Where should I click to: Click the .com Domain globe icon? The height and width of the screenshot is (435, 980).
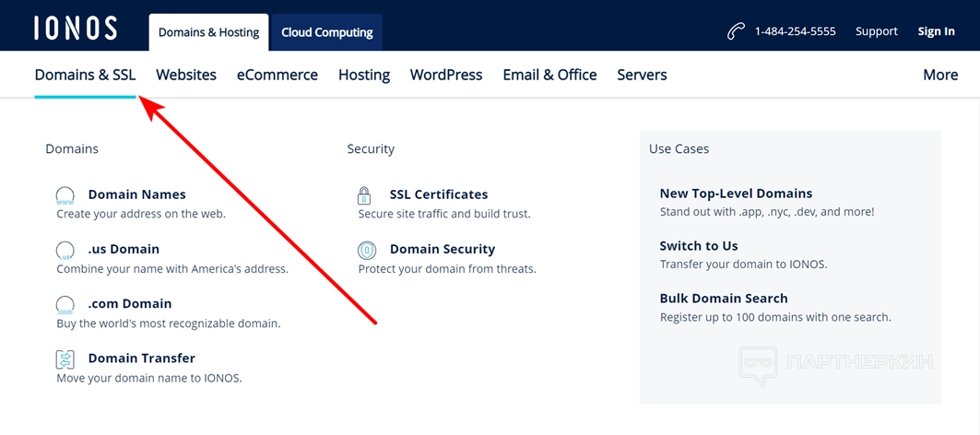click(65, 304)
